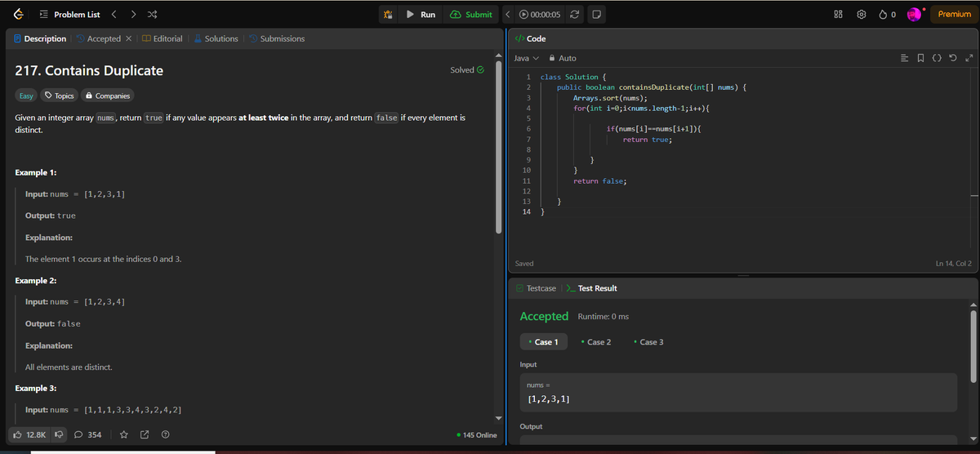The image size is (980, 454).
Task: Show the locked Companies tag
Action: coord(107,96)
